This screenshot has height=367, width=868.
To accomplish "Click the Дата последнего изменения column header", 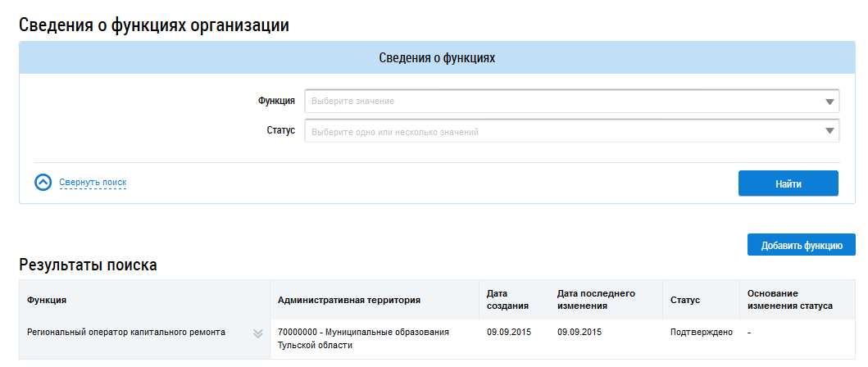I will click(x=595, y=299).
